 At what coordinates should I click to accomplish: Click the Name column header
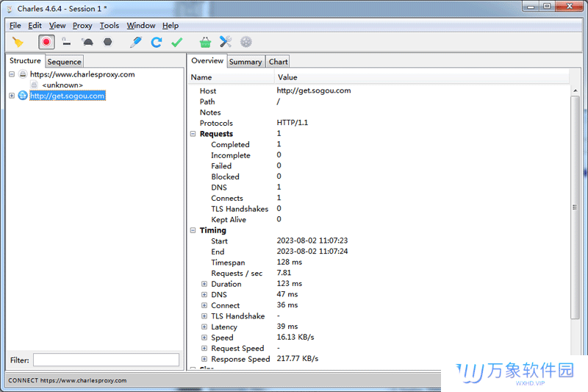[x=231, y=77]
